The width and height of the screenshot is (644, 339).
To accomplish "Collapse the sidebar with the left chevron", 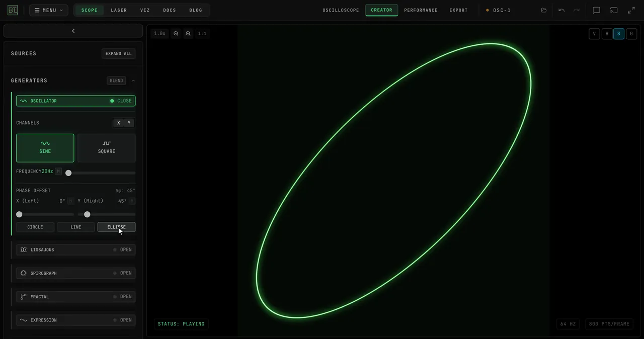I will 73,31.
